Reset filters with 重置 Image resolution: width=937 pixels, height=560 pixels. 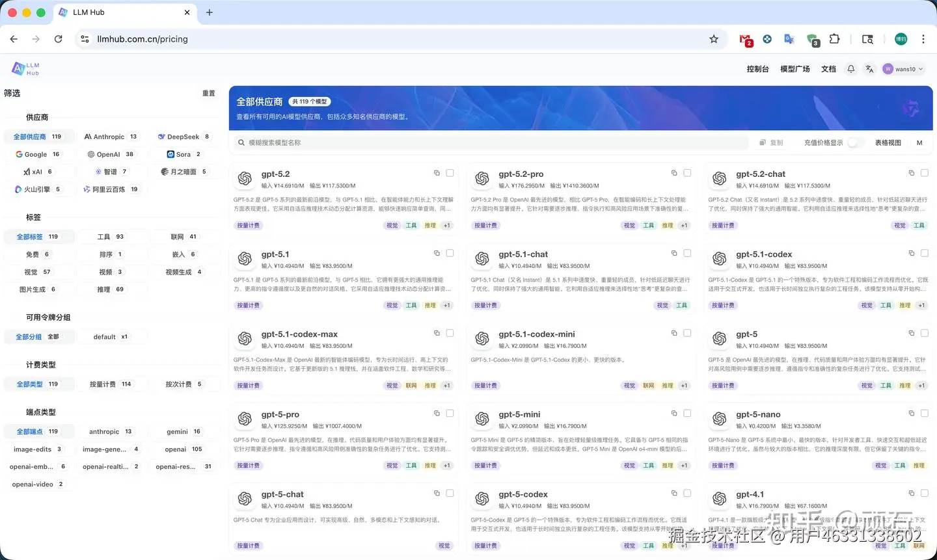coord(208,94)
